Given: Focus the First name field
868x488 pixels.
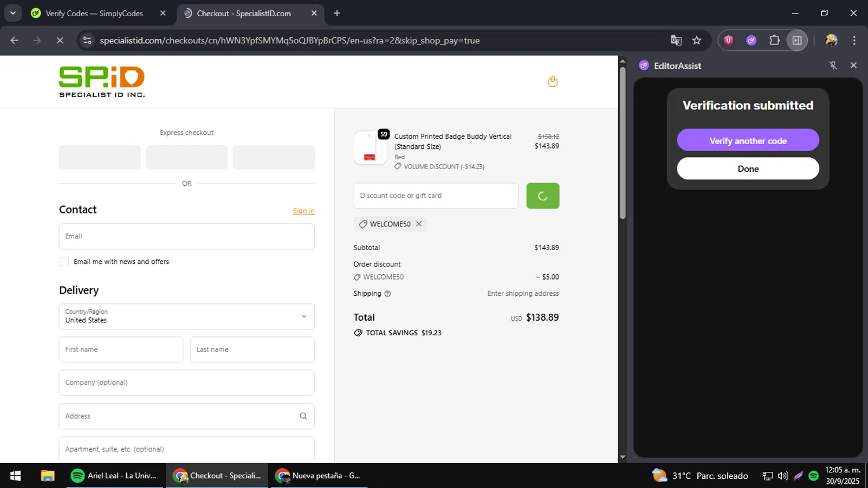Looking at the screenshot, I should click(x=121, y=350).
